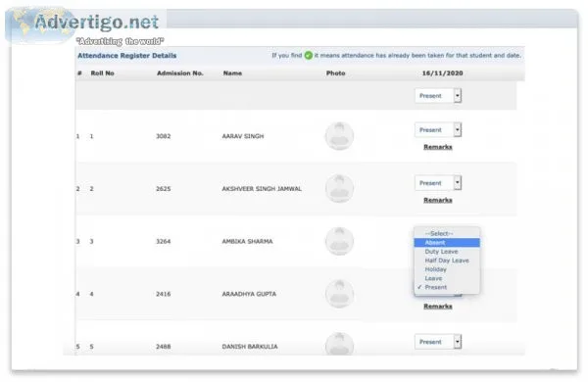
Task: Click admission number 2625
Action: click(163, 189)
